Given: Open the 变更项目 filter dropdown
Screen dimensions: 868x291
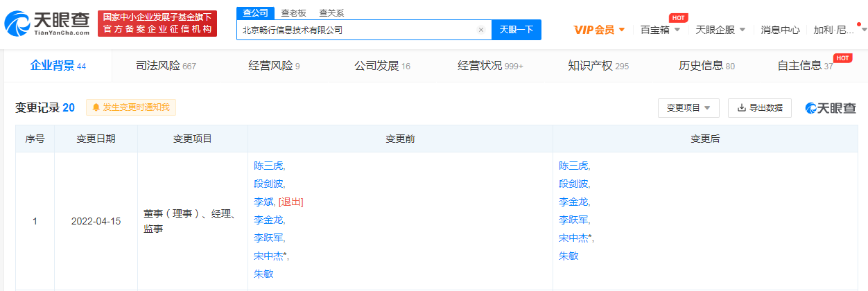Looking at the screenshot, I should coord(688,108).
